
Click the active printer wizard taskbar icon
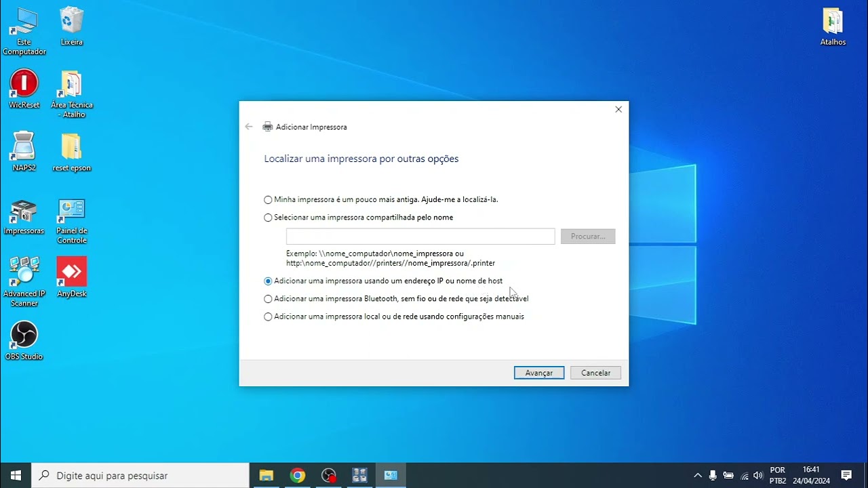(x=391, y=475)
